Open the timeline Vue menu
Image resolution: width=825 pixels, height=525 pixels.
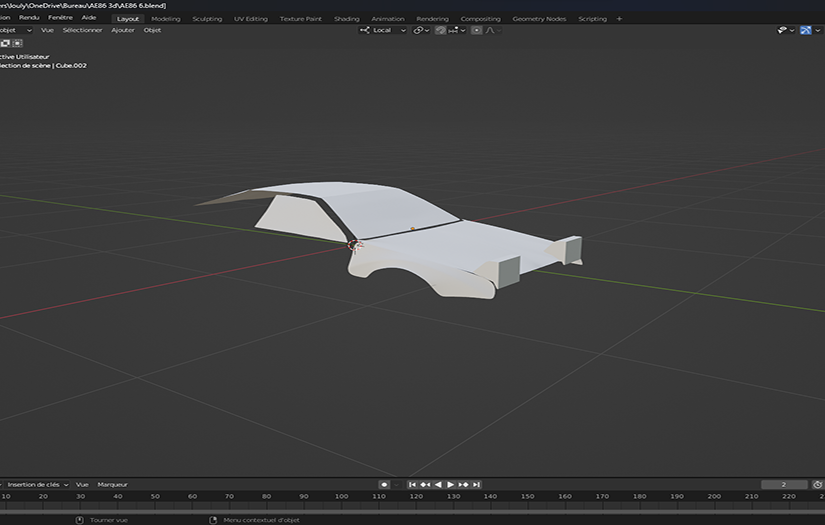82,484
